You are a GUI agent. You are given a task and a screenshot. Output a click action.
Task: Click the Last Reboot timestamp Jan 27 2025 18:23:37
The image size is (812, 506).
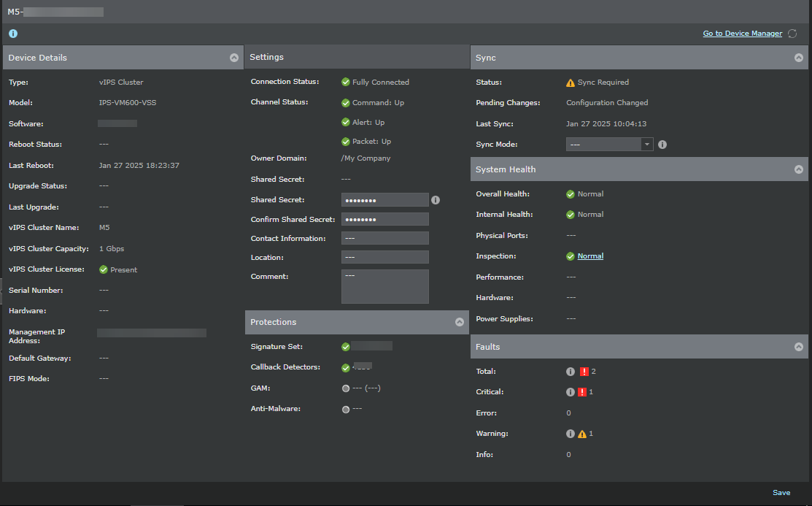click(x=139, y=166)
